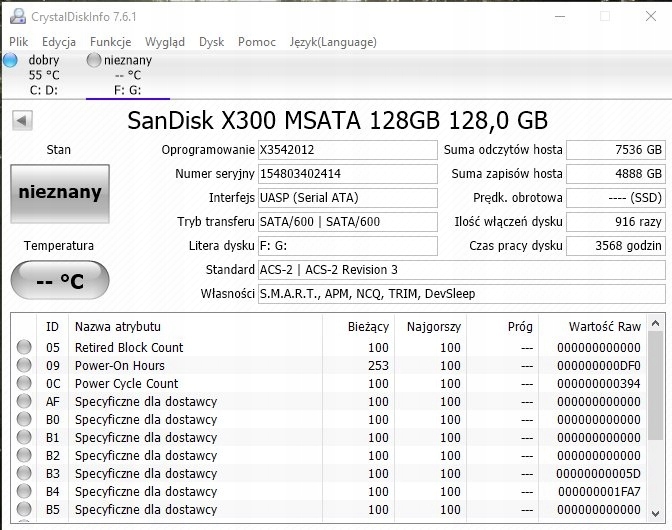Click status orb in the B3 attribute row
The height and width of the screenshot is (530, 672).
24,473
